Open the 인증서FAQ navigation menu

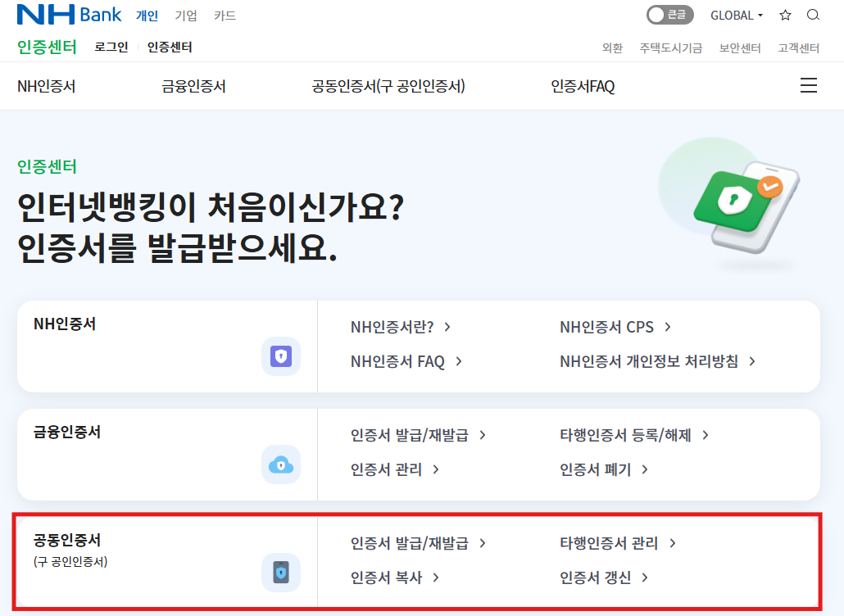click(x=583, y=86)
